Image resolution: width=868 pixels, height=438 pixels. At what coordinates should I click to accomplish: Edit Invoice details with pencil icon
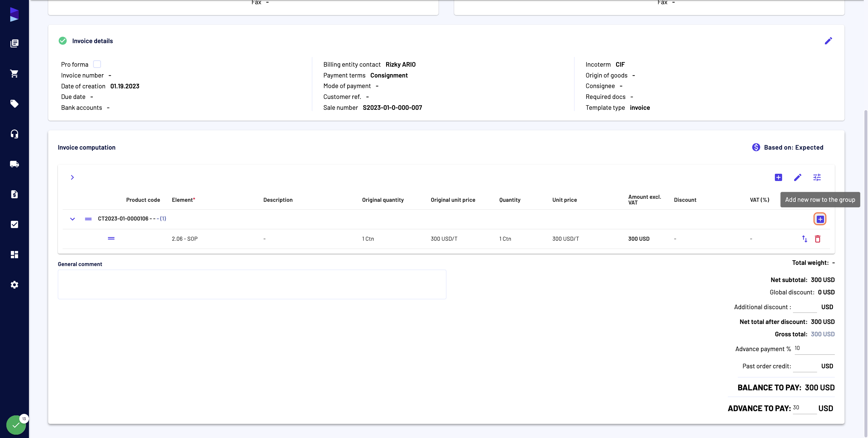pos(828,41)
